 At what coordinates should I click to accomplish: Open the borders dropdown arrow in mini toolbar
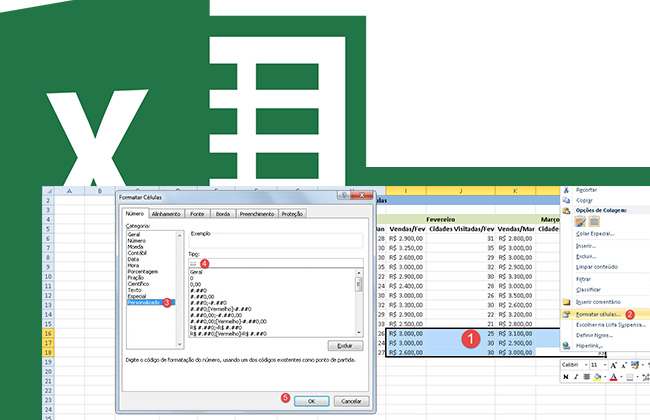click(x=637, y=377)
